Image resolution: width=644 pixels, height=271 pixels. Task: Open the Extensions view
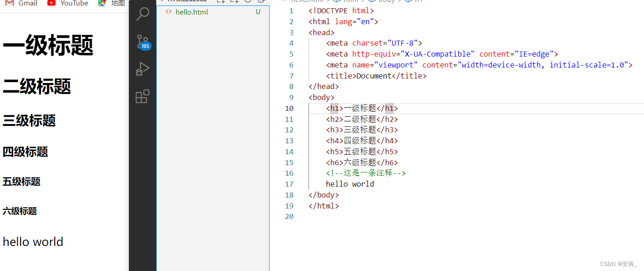click(143, 96)
